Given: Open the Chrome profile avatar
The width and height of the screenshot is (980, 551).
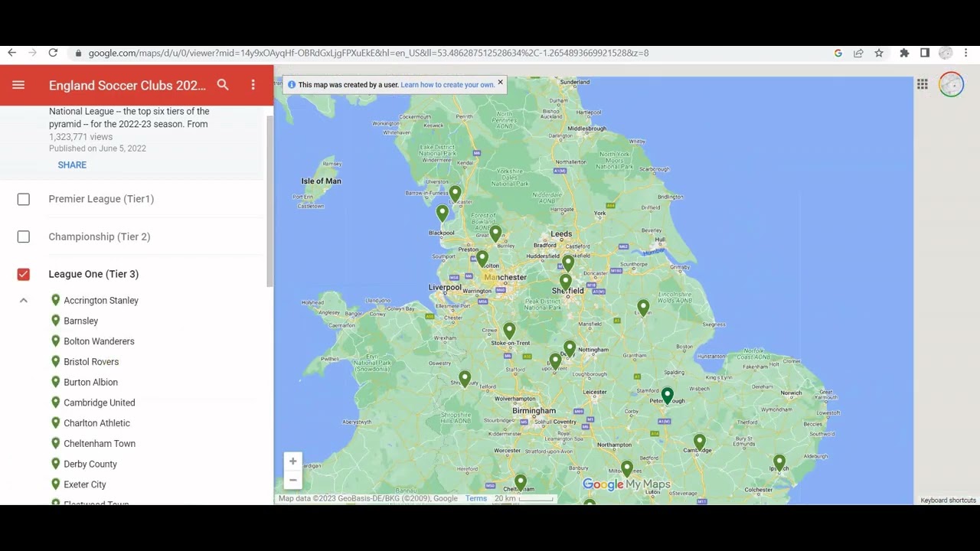Looking at the screenshot, I should 946,53.
